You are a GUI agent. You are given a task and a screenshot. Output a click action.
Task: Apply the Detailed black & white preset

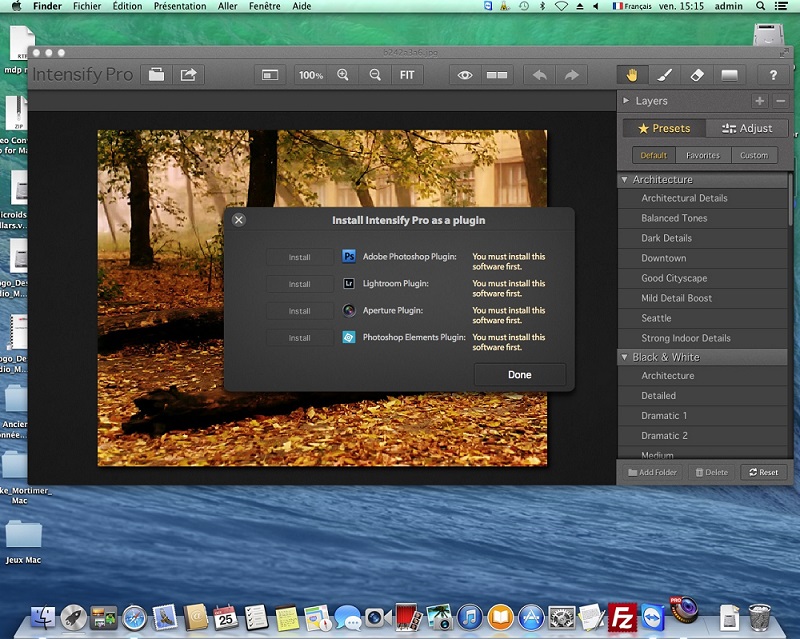pos(703,396)
